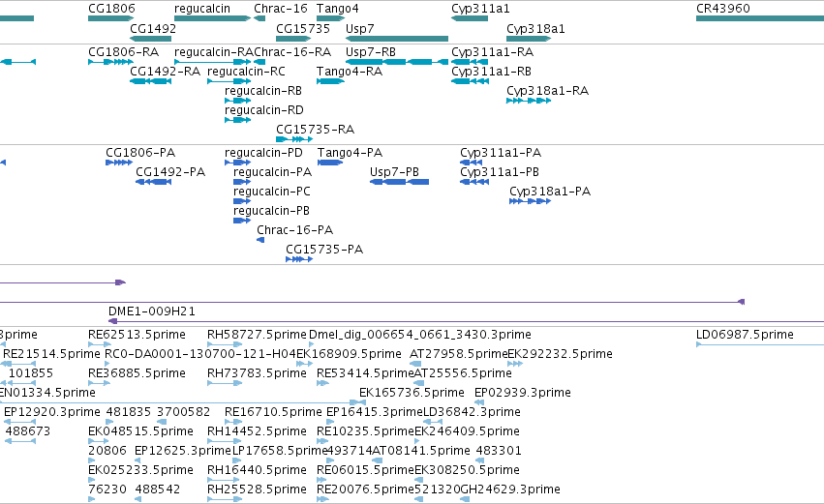This screenshot has height=504, width=824.
Task: Select EST AT27958.5prime
Action: pyautogui.click(x=459, y=354)
